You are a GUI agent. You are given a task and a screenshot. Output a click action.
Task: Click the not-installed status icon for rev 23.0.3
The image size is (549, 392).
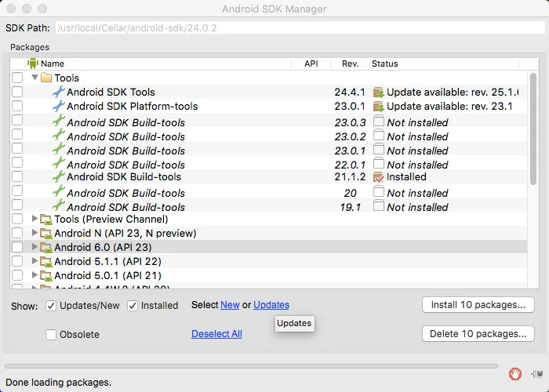click(x=379, y=121)
